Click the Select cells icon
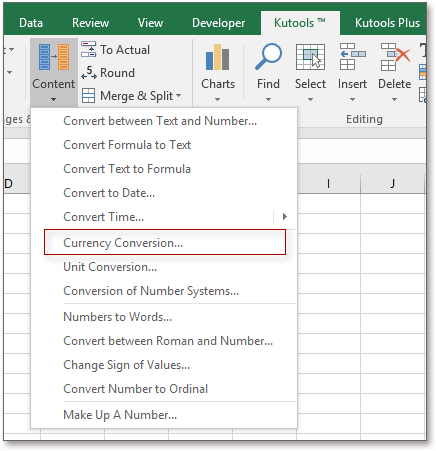The width and height of the screenshot is (436, 451). tap(310, 57)
